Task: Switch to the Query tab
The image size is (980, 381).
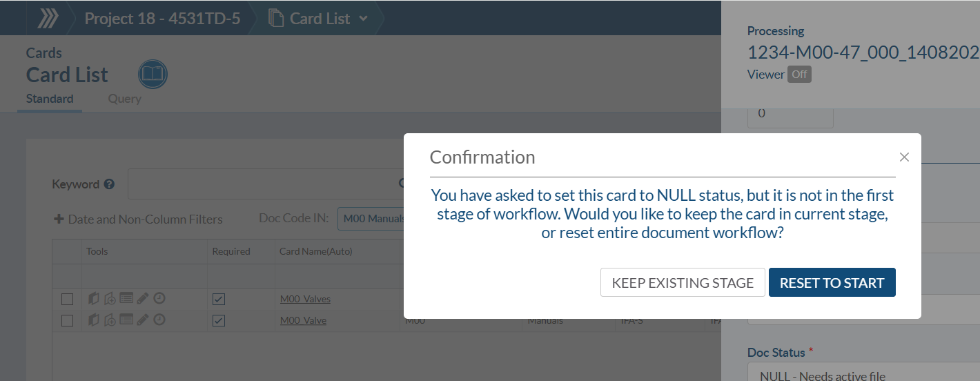Action: [124, 99]
